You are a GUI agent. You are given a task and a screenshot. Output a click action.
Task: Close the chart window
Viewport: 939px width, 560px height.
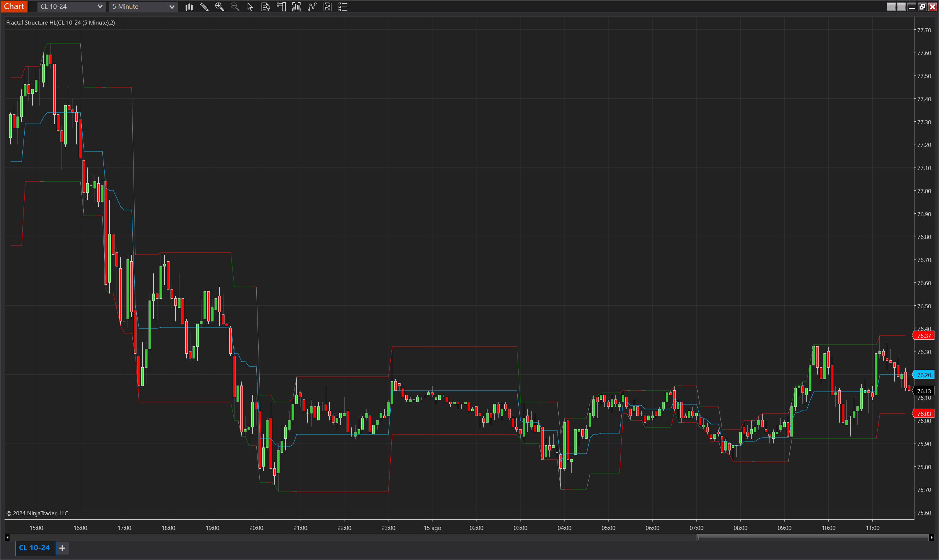(x=932, y=7)
